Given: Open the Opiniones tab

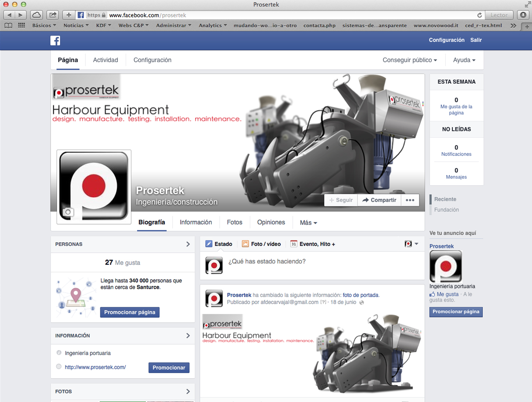Looking at the screenshot, I should 271,222.
